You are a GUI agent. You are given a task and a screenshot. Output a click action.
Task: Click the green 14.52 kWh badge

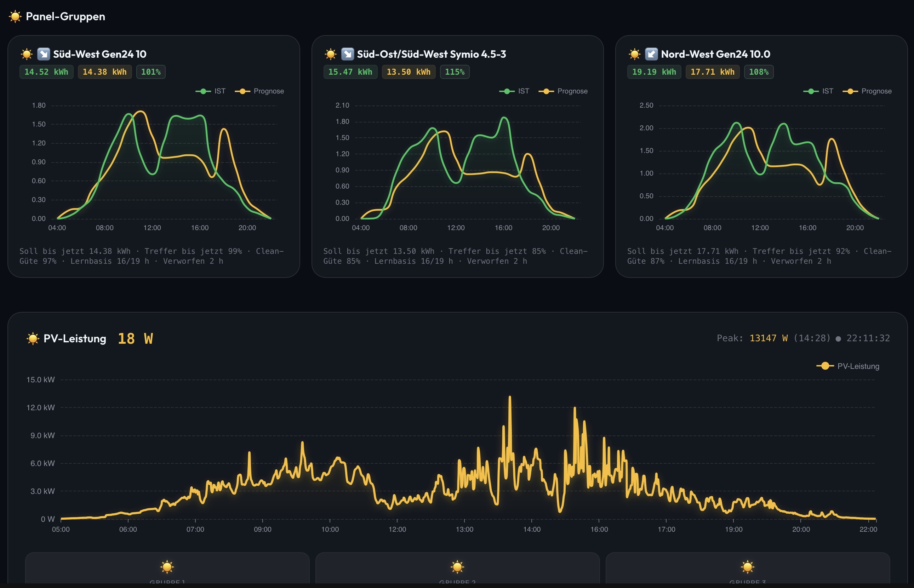tap(47, 72)
